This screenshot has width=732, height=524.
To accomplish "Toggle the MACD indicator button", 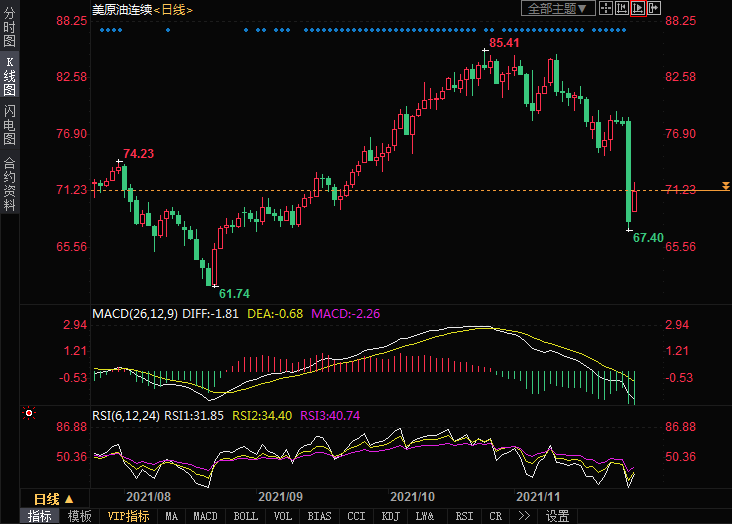I will [205, 516].
